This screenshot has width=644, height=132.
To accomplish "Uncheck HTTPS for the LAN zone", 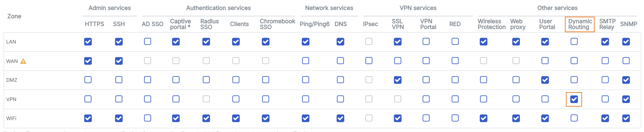I will 88,42.
